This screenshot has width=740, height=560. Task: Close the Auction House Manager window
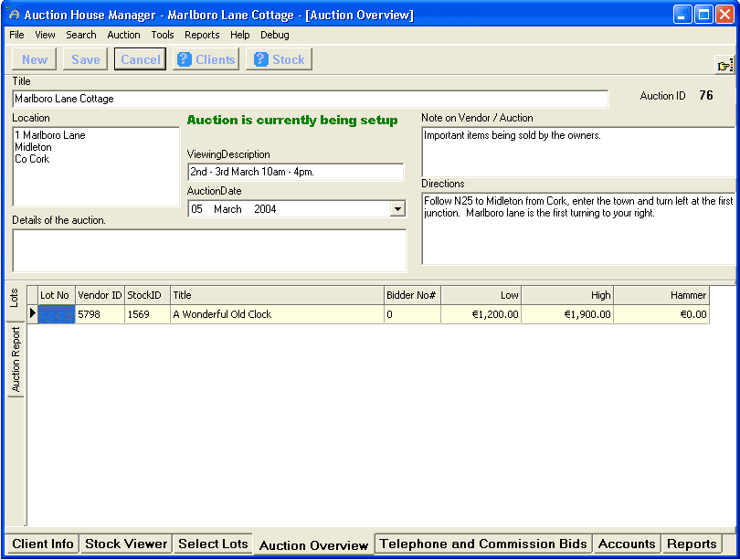tap(724, 14)
